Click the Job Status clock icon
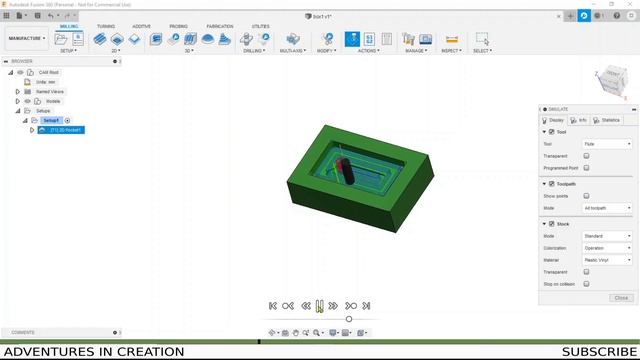The height and width of the screenshot is (360, 640). tap(599, 16)
